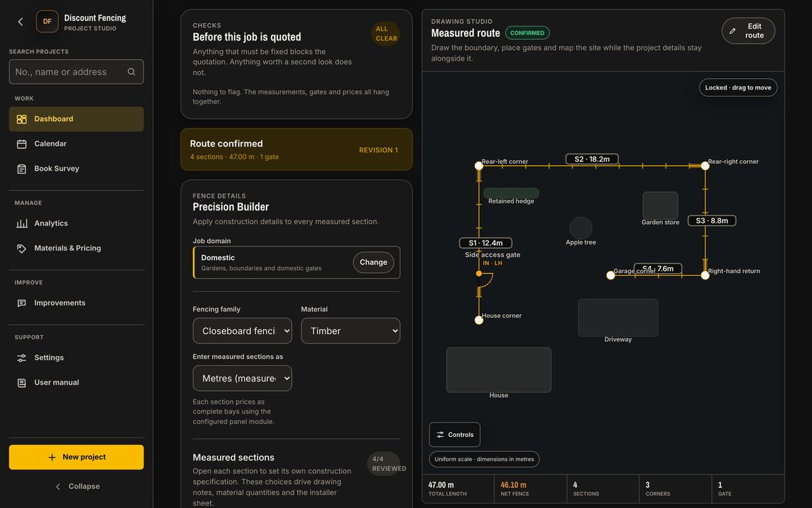Navigate to Analytics
The height and width of the screenshot is (508, 812).
click(76, 224)
